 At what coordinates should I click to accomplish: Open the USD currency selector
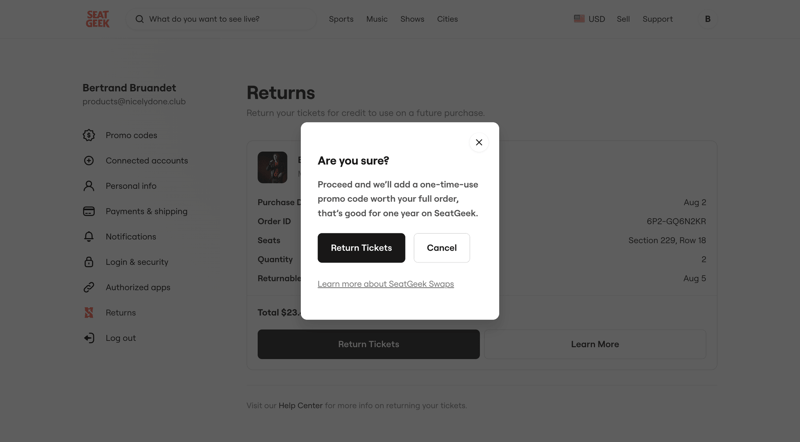(589, 19)
